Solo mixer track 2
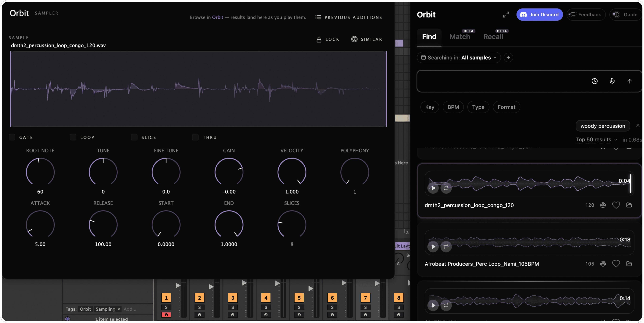 (199, 307)
